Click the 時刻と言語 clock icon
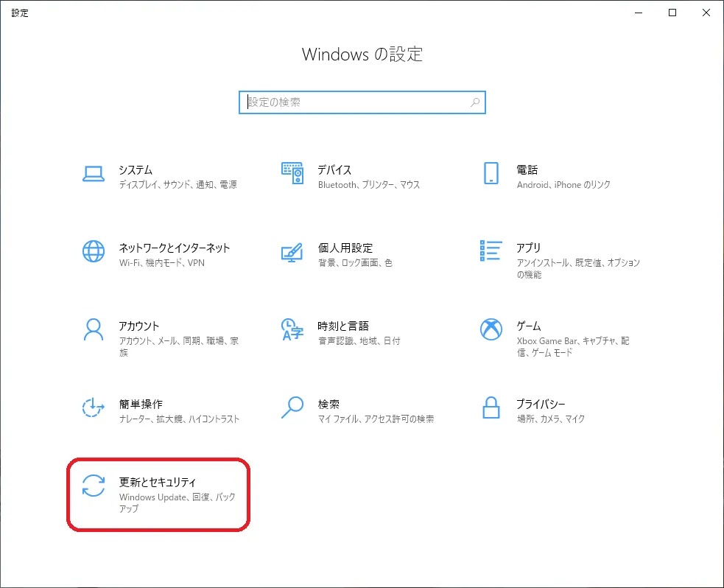 (292, 329)
